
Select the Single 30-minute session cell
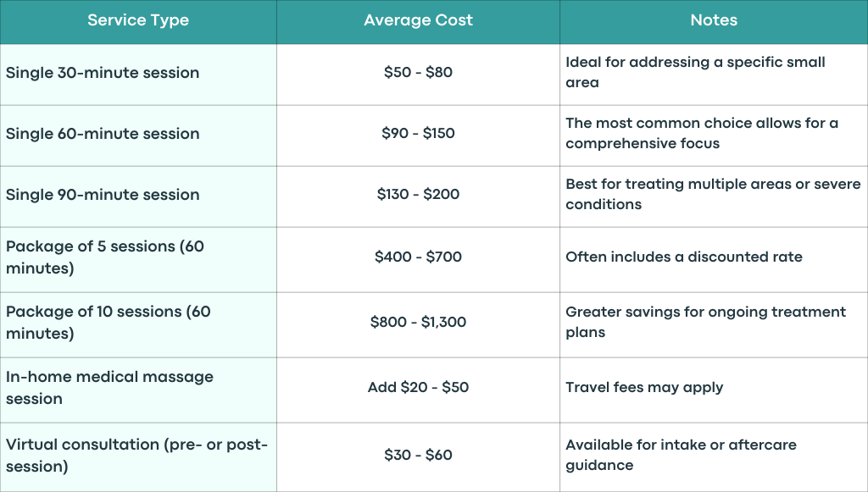pyautogui.click(x=138, y=75)
